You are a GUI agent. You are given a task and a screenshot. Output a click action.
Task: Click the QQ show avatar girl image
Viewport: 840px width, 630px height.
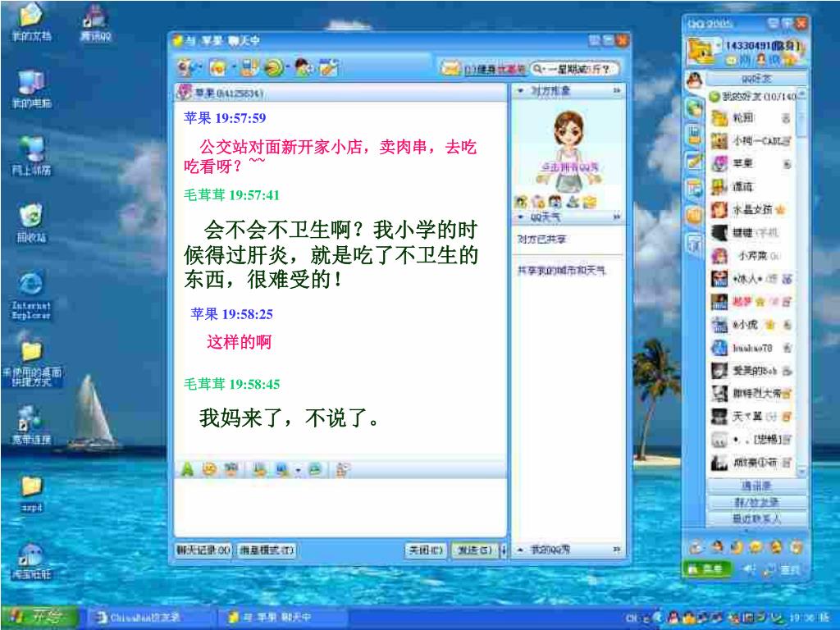(569, 151)
